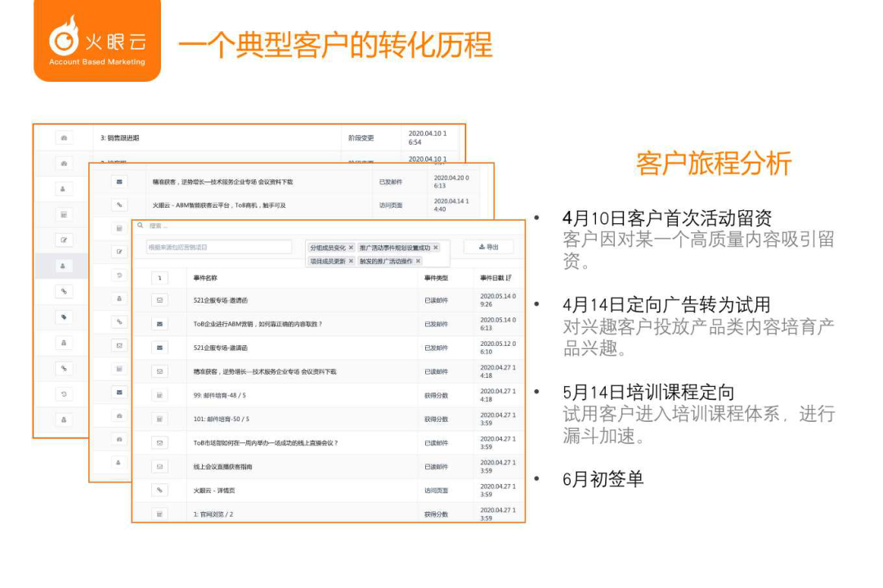The height and width of the screenshot is (588, 883).
Task: Click 阶段变更 in the 3: 销售跟进期 row
Action: click(x=361, y=138)
